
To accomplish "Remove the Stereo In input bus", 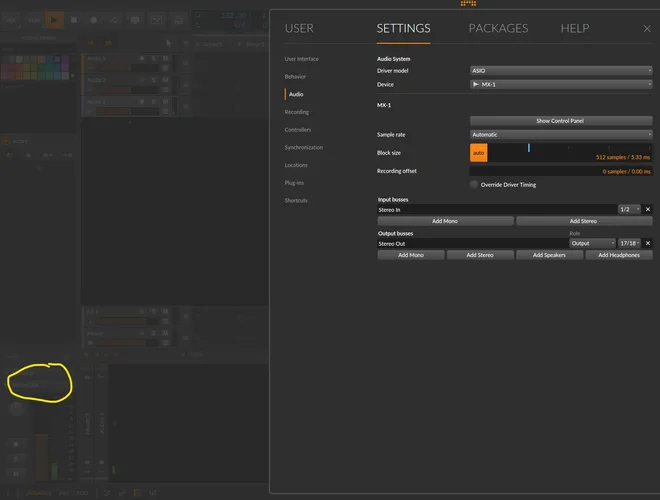I will point(647,209).
